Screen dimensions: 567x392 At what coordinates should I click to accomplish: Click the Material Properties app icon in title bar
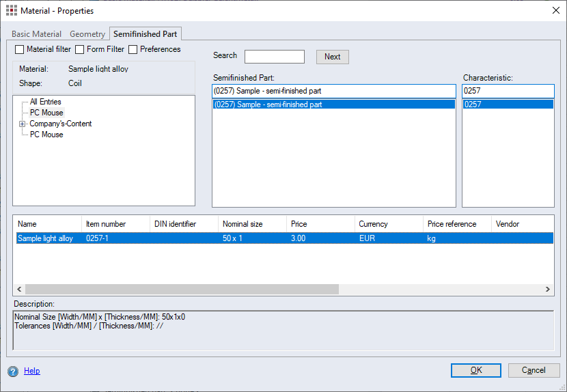point(12,10)
